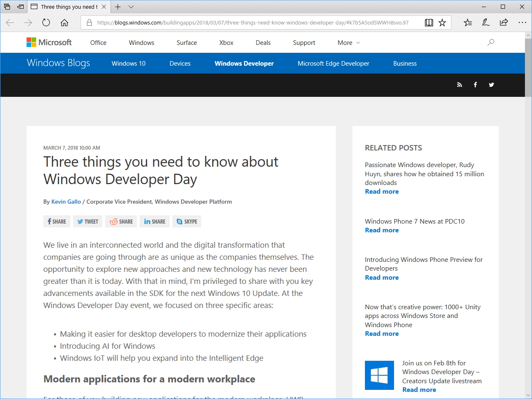The width and height of the screenshot is (532, 399).
Task: Share the article via the Tweet icon
Action: pos(87,221)
